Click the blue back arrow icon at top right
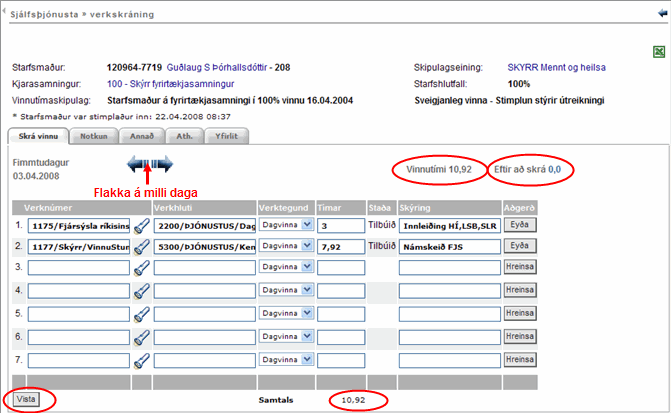The height and width of the screenshot is (413, 671). tap(662, 13)
